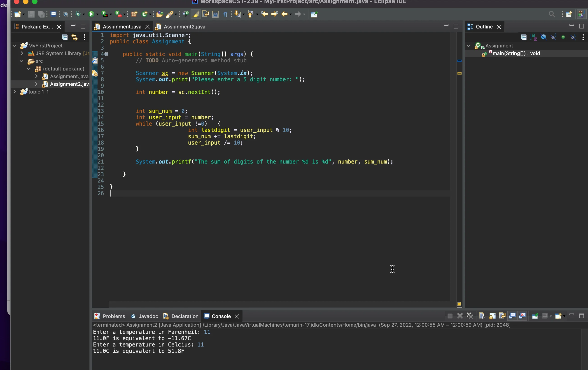This screenshot has height=370, width=588.
Task: Toggle Link with Editor in Package Explorer
Action: [75, 37]
